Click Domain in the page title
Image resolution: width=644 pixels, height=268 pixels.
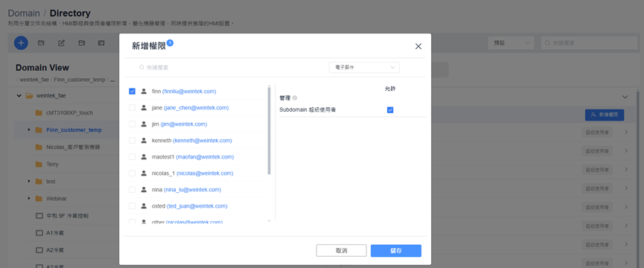click(x=24, y=13)
